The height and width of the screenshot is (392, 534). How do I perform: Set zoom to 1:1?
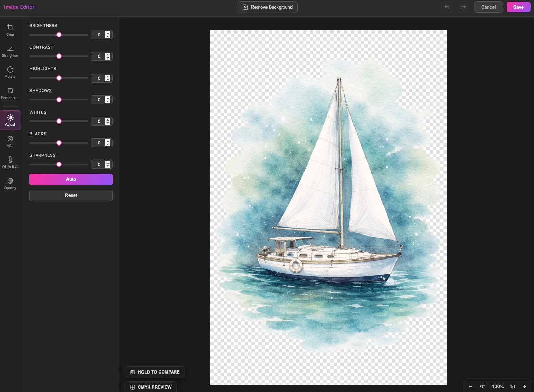tap(513, 387)
